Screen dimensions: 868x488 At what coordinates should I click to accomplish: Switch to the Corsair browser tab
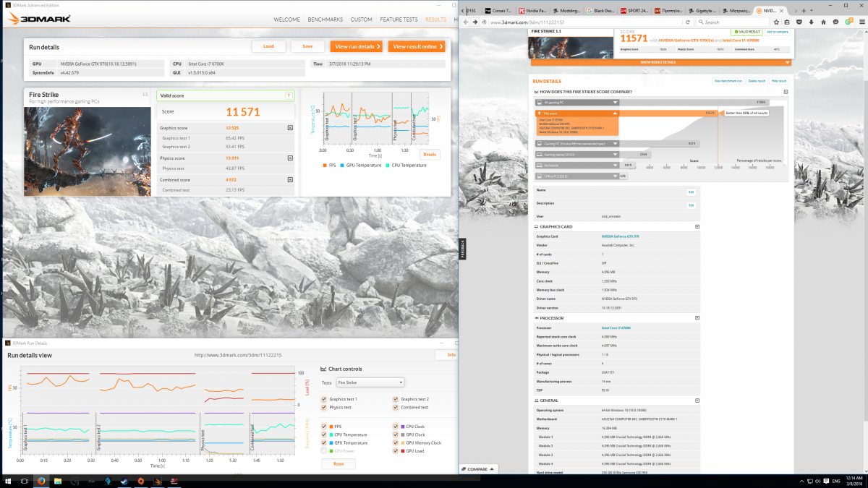(x=500, y=11)
